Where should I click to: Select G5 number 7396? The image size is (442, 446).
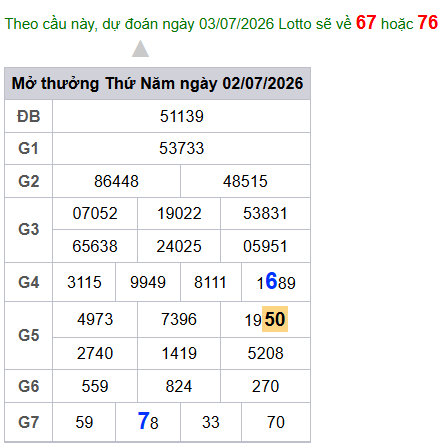click(x=179, y=319)
